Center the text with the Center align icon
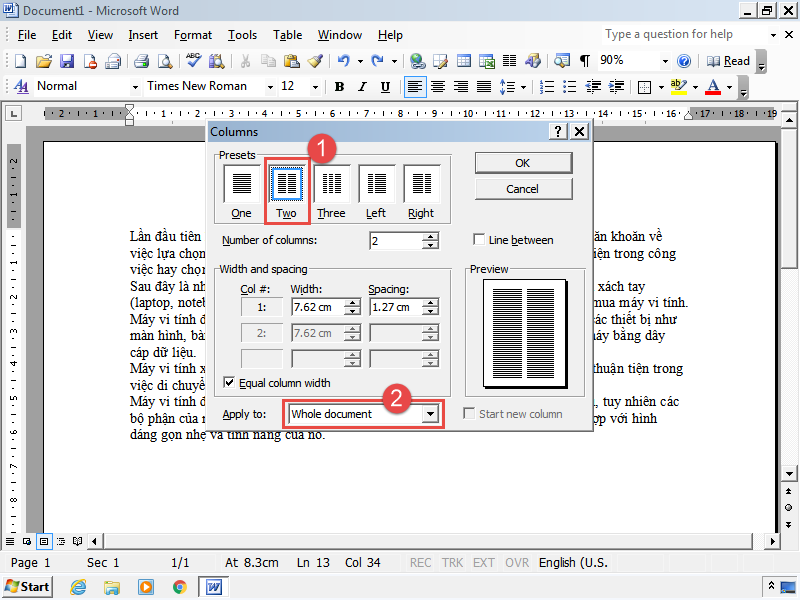The height and width of the screenshot is (600, 800). 438,87
